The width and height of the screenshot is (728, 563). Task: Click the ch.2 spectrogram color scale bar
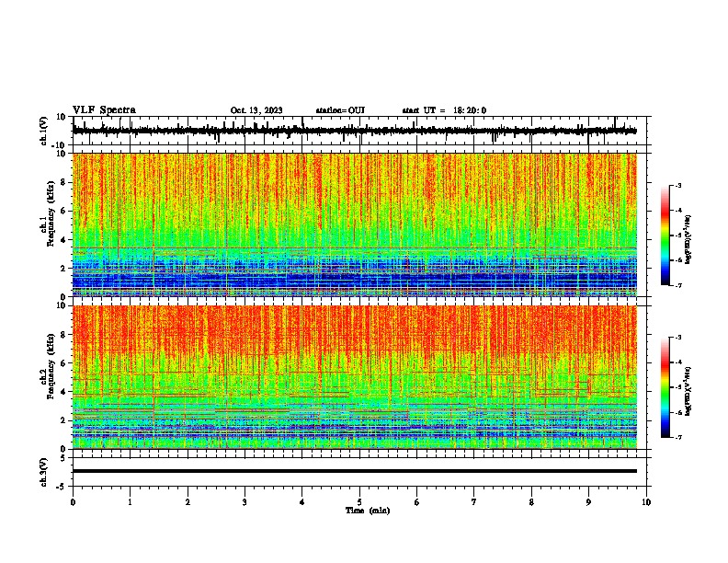(x=665, y=387)
